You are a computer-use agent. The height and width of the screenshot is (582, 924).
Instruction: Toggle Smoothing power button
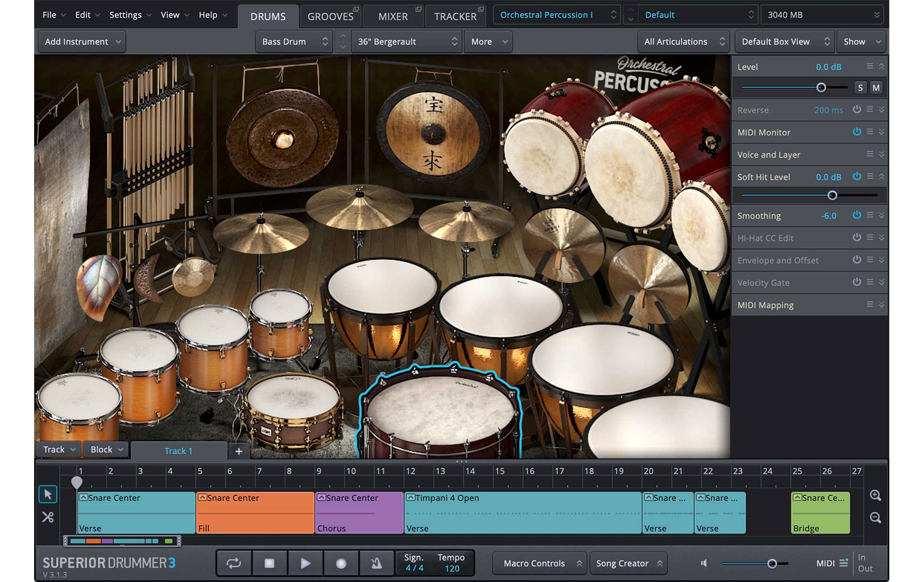pyautogui.click(x=856, y=215)
